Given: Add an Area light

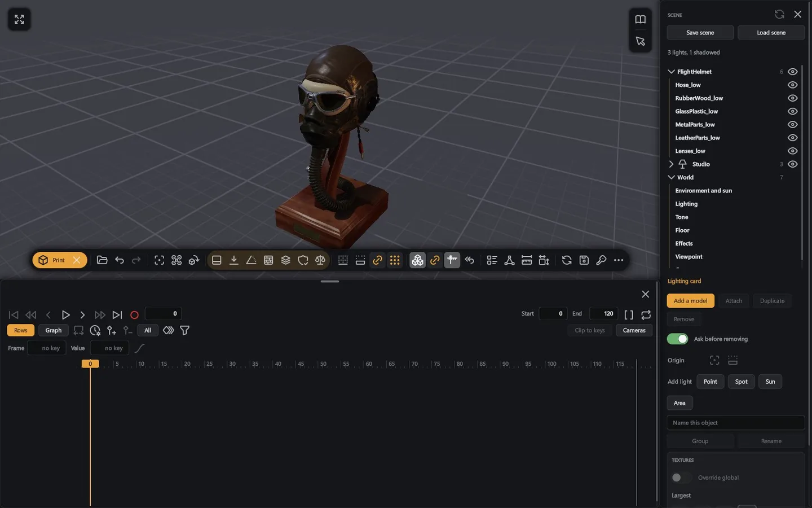Looking at the screenshot, I should pos(679,403).
